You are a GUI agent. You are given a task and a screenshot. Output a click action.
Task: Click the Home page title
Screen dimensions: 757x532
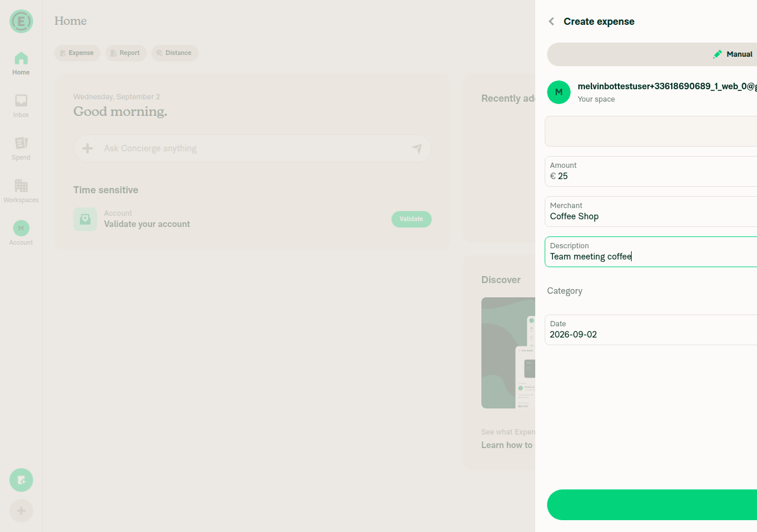pyautogui.click(x=70, y=21)
